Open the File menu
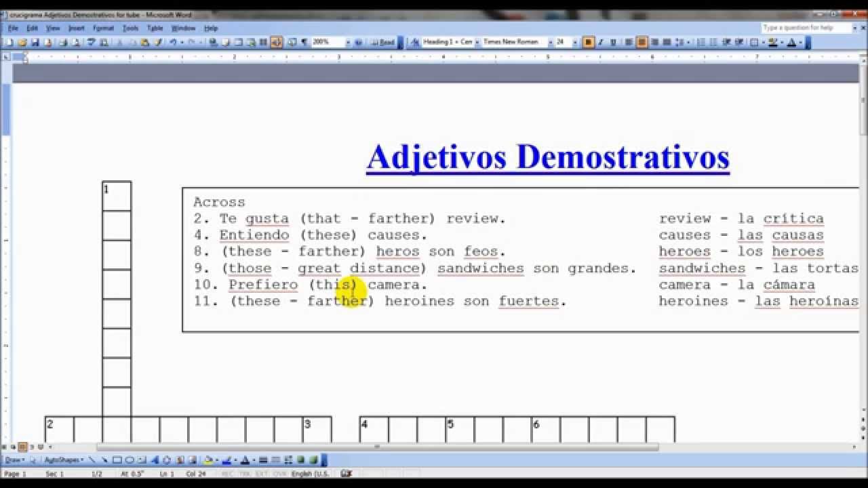The height and width of the screenshot is (488, 868). [x=13, y=28]
